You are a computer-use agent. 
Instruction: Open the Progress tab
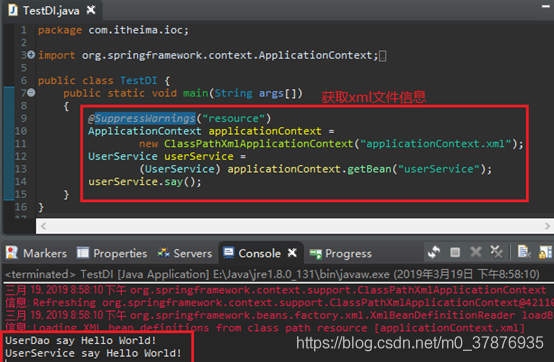click(x=341, y=253)
